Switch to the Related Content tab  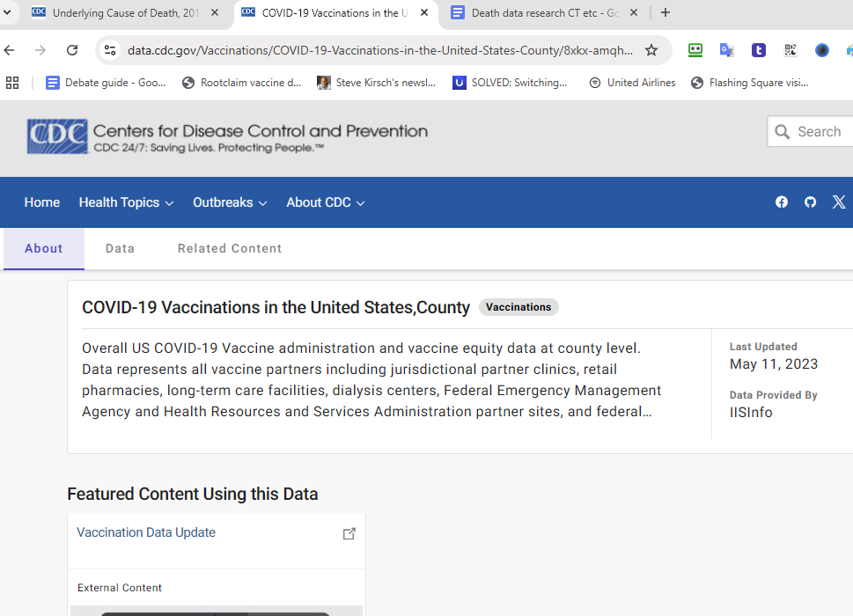pyautogui.click(x=230, y=248)
